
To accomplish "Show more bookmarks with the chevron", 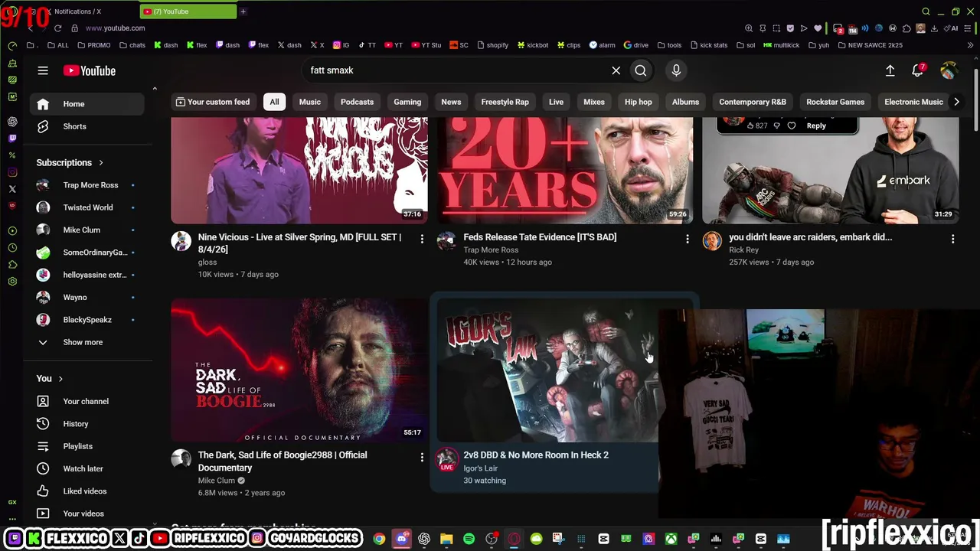I will [x=971, y=45].
